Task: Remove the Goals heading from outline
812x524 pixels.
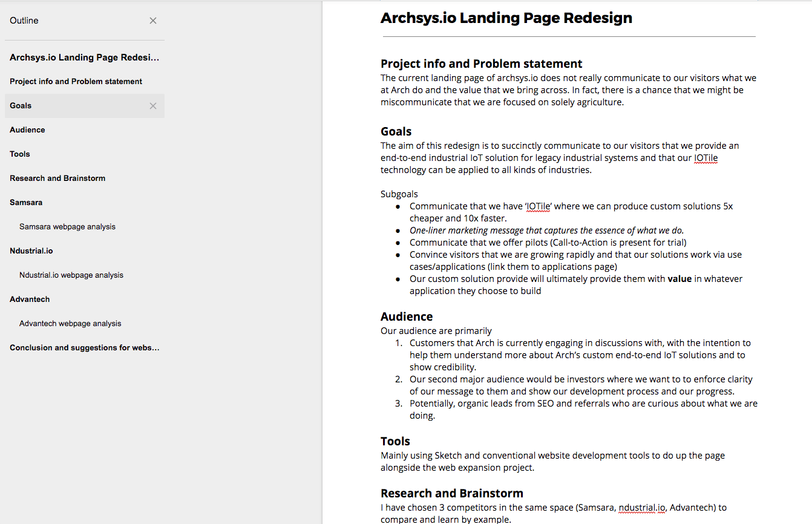Action: tap(153, 106)
